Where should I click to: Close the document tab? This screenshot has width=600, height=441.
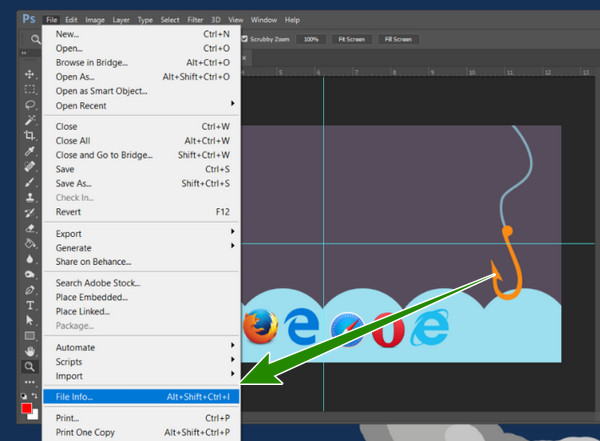tap(244, 58)
